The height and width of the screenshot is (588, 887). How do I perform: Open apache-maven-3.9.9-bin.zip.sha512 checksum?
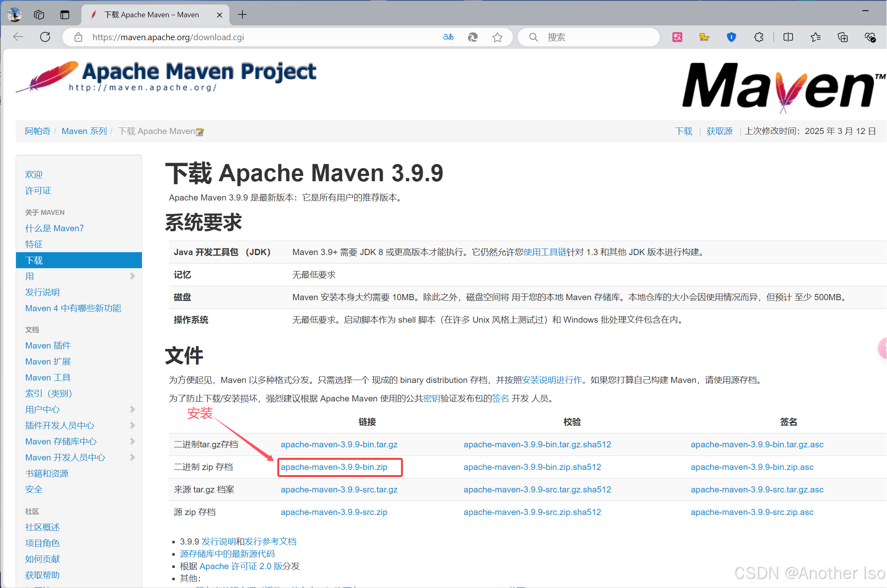coord(532,467)
